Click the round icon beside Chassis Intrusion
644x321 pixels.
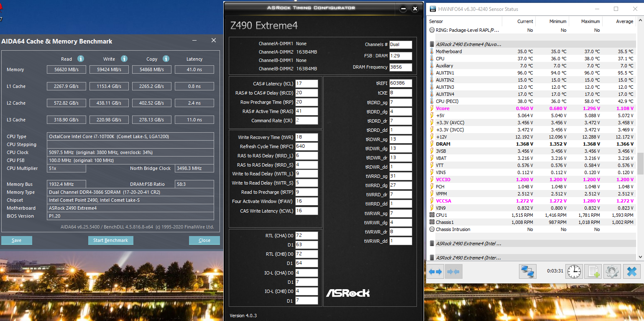coord(432,229)
